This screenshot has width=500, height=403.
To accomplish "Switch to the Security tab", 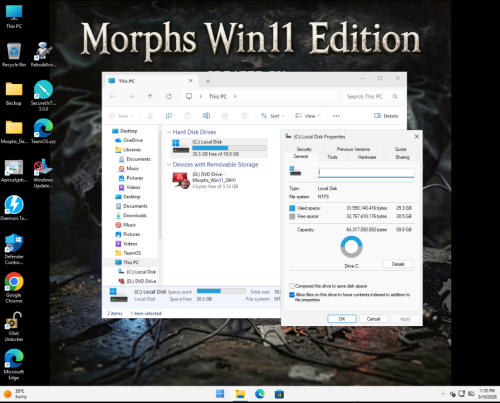I will (304, 149).
